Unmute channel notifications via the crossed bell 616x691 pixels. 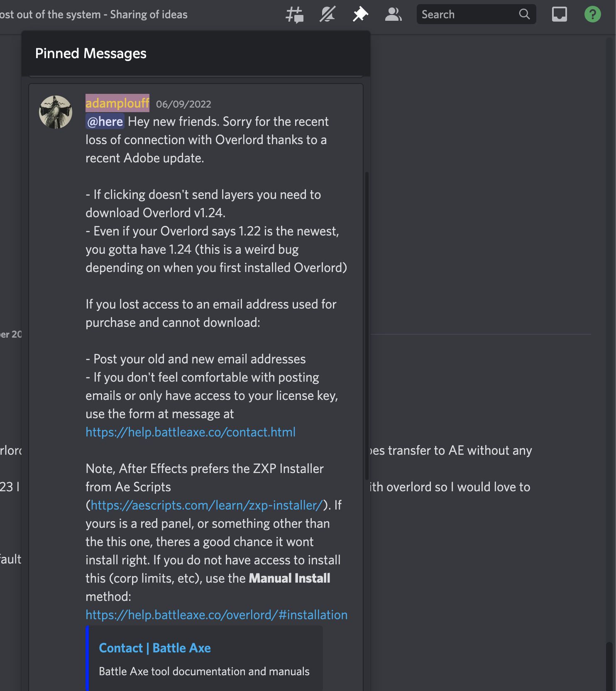(327, 14)
